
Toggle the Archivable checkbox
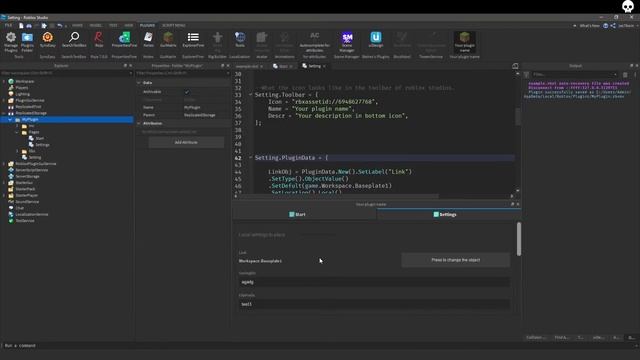[x=187, y=92]
